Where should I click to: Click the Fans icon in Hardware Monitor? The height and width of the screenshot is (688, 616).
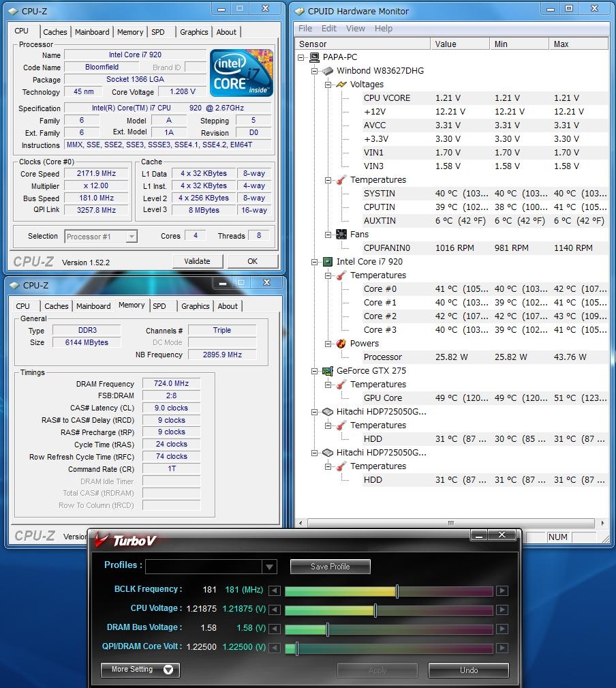point(341,235)
